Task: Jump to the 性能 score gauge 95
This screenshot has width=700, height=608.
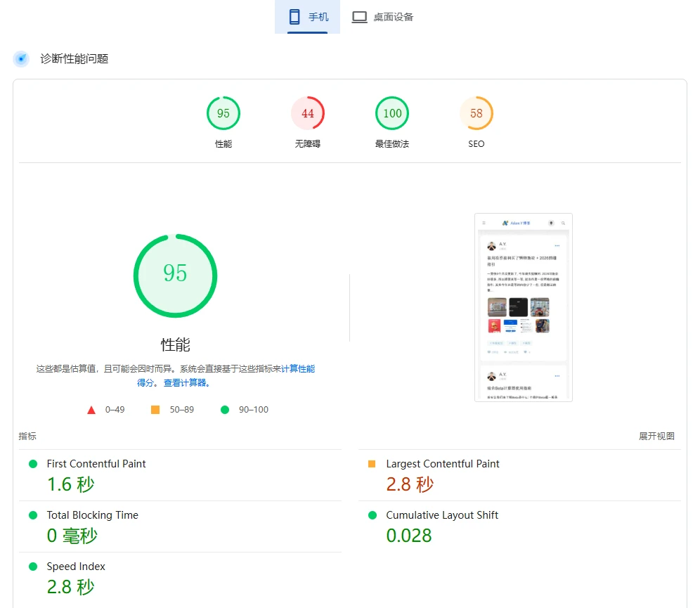Action: click(223, 114)
